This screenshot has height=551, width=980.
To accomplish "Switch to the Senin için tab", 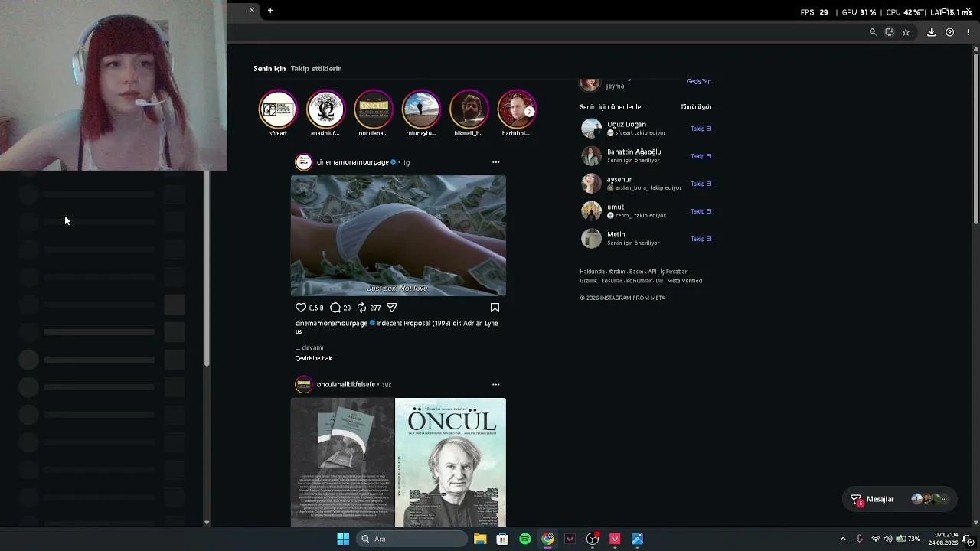I will 269,69.
